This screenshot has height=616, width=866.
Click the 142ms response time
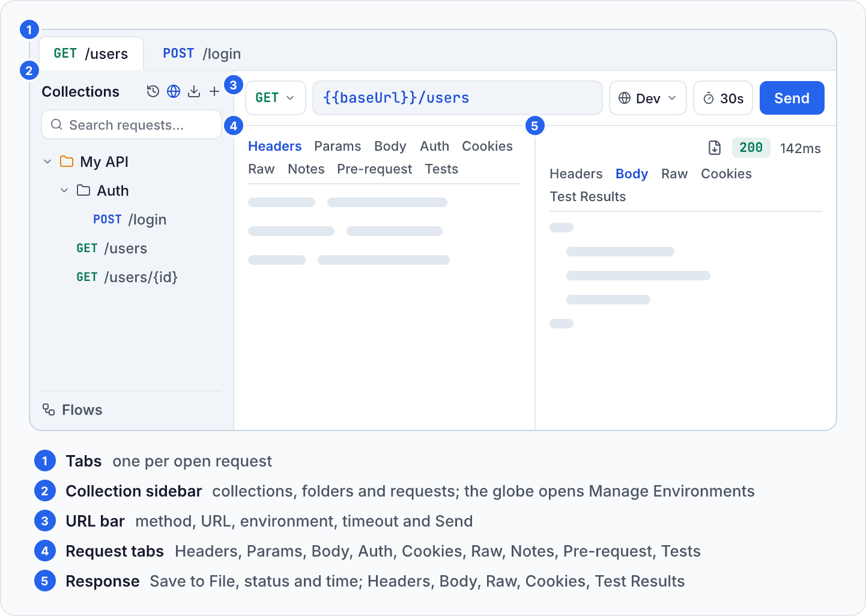pos(801,148)
